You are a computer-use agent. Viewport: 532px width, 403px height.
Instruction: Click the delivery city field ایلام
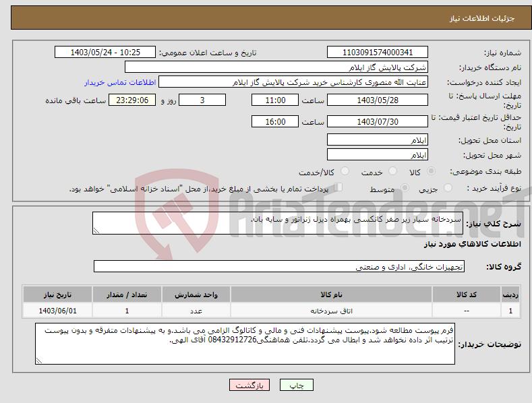point(378,155)
